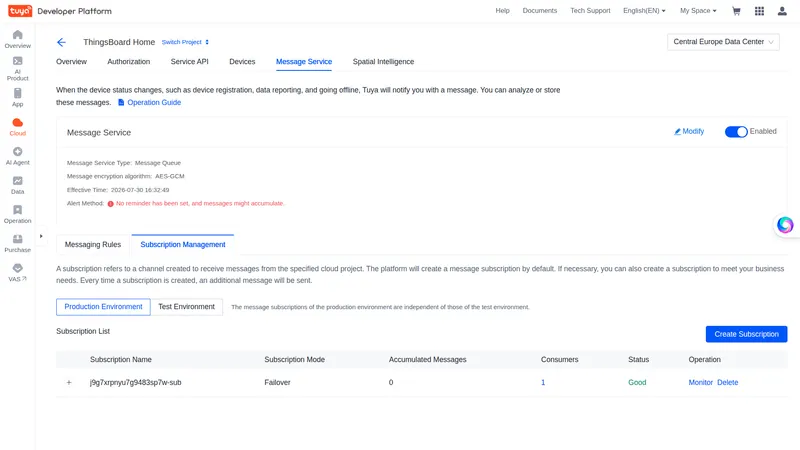The width and height of the screenshot is (800, 450).
Task: Select the Message Service tab
Action: point(304,62)
